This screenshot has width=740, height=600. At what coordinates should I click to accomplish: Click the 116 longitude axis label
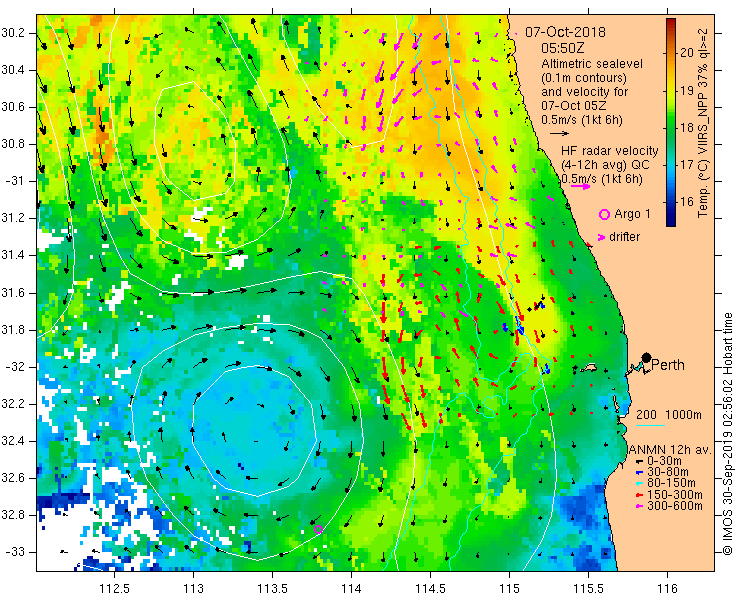667,588
